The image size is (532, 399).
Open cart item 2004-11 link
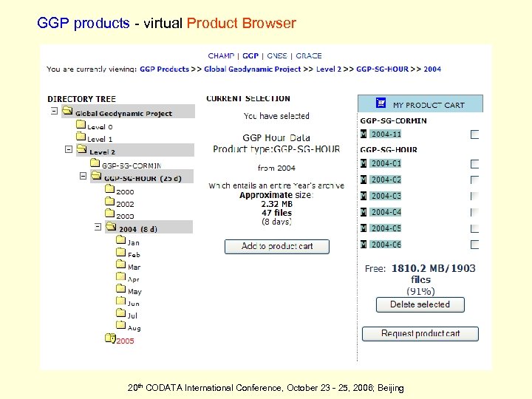point(386,134)
